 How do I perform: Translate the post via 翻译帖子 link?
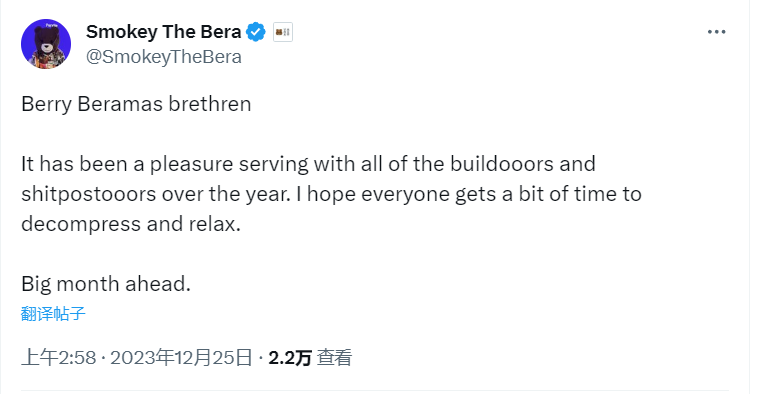pos(53,314)
